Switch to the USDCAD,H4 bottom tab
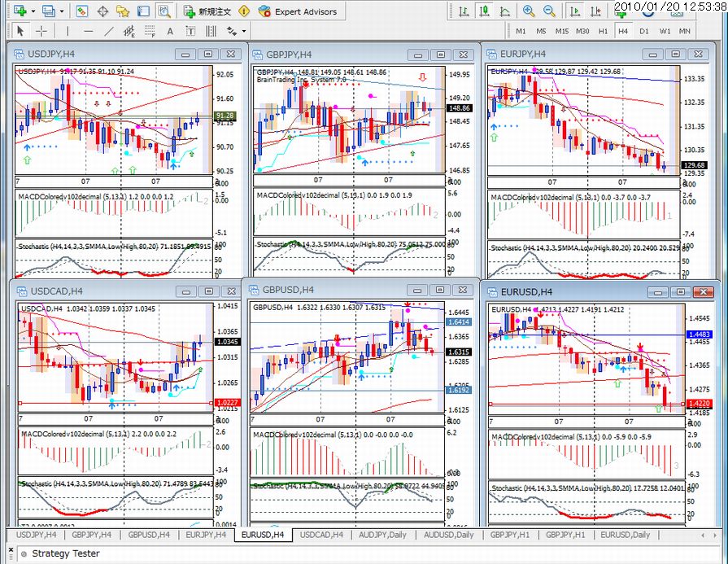 pyautogui.click(x=321, y=535)
